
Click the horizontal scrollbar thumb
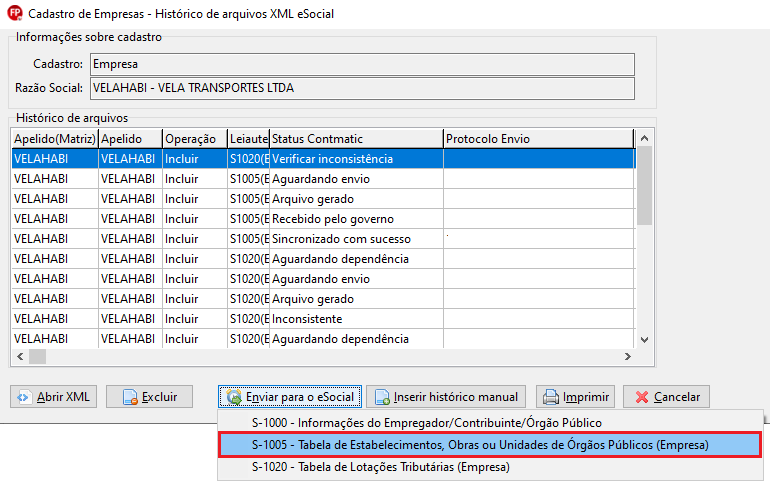(x=37, y=356)
